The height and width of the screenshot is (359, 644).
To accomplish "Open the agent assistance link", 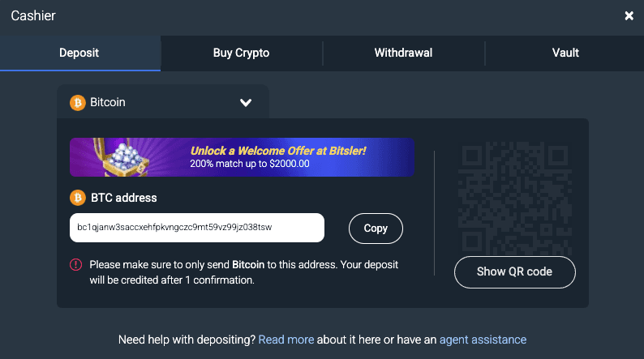I will pyautogui.click(x=483, y=340).
